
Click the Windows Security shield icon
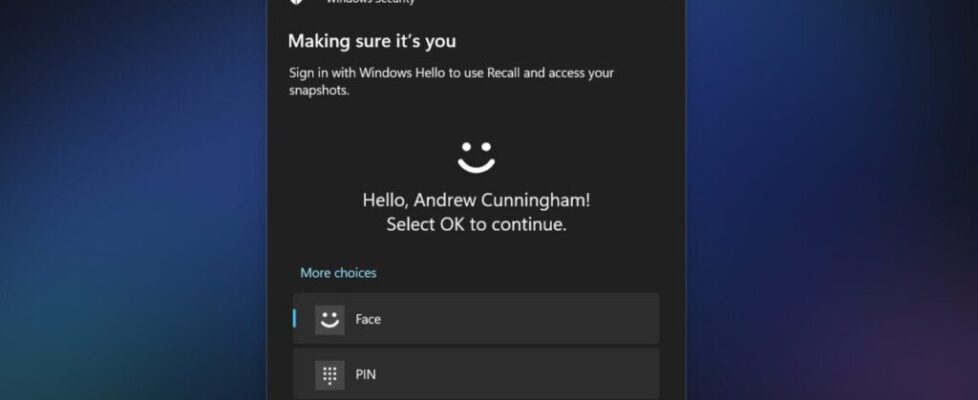pos(297,3)
